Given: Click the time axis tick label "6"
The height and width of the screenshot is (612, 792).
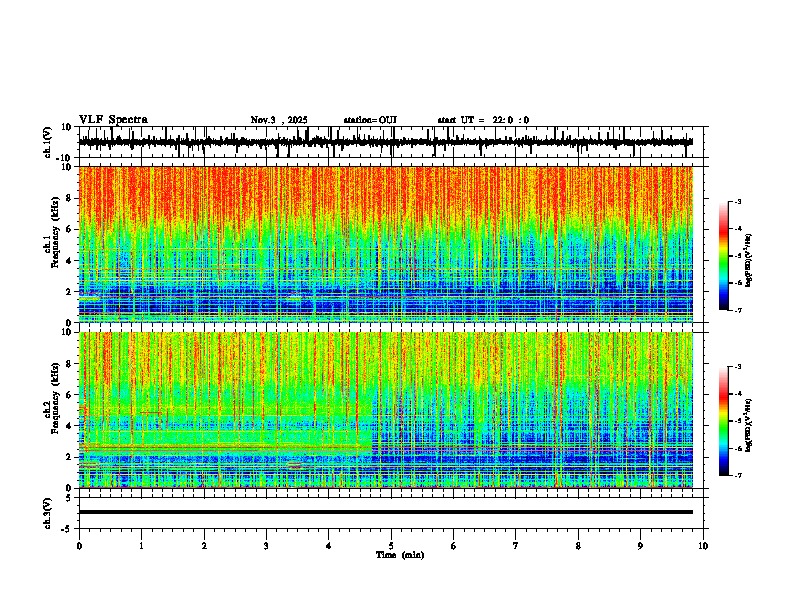Looking at the screenshot, I should pos(454,546).
